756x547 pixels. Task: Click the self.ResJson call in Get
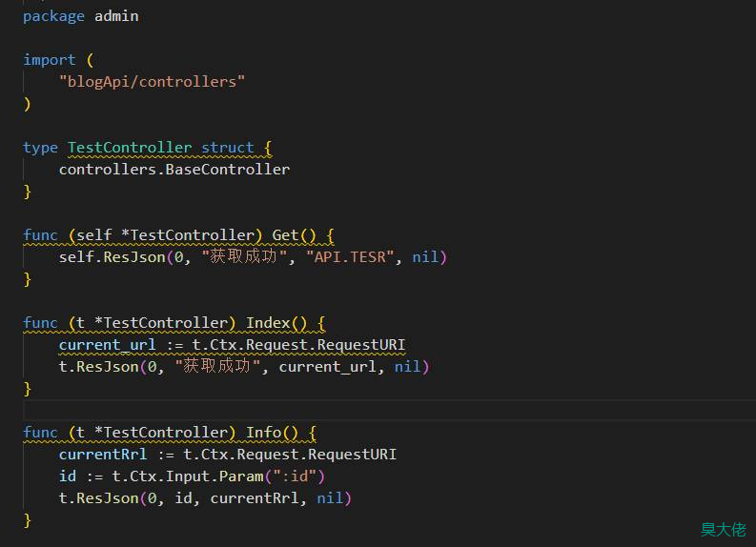click(112, 257)
